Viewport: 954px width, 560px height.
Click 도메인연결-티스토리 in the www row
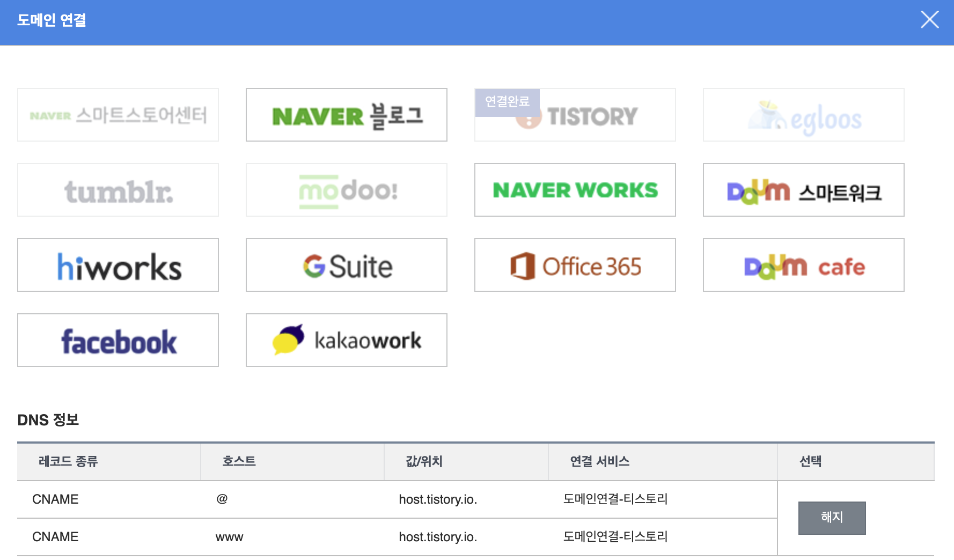[615, 537]
